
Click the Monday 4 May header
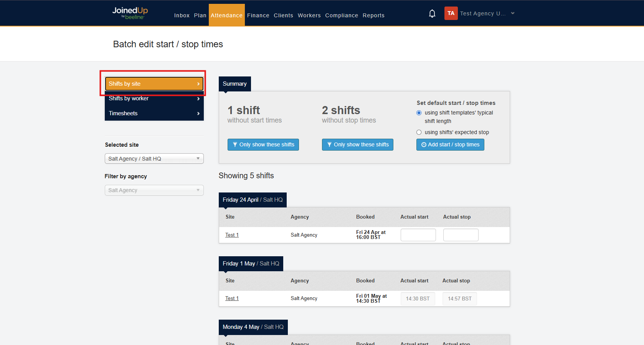(x=253, y=327)
